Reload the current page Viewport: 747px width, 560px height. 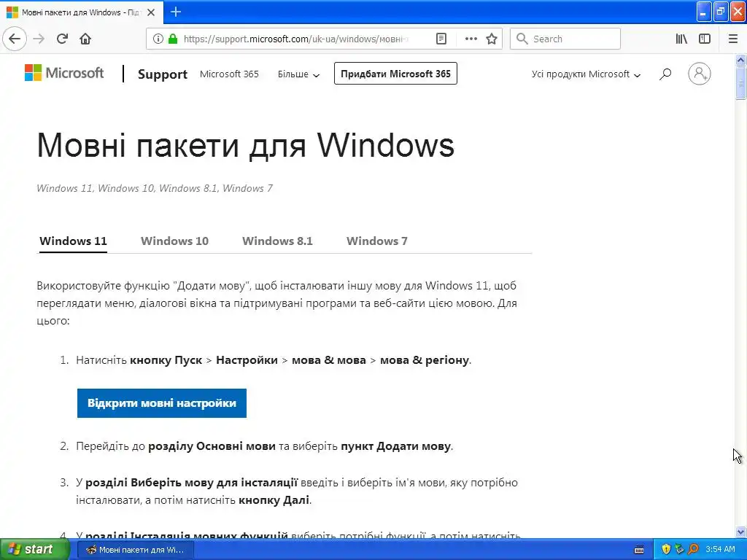pyautogui.click(x=63, y=39)
